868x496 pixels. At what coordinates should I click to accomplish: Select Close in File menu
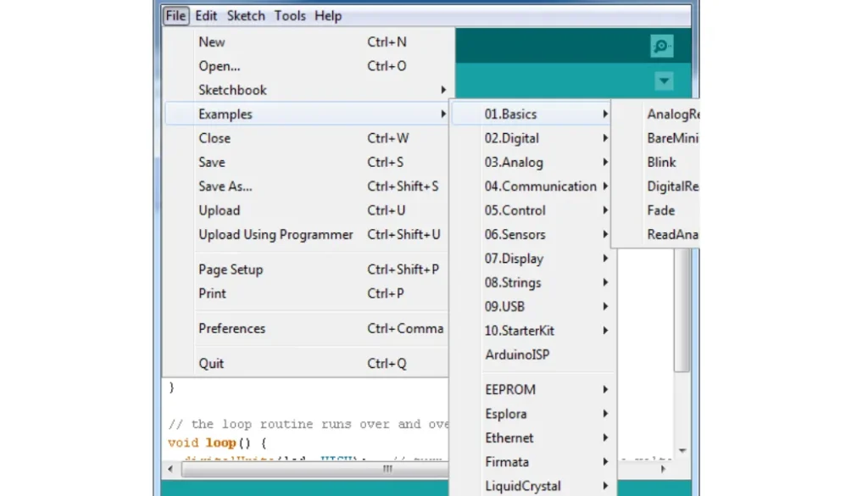click(x=306, y=138)
